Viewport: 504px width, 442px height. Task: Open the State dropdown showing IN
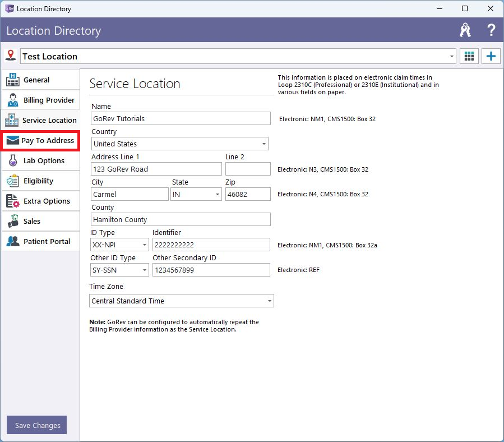(218, 194)
